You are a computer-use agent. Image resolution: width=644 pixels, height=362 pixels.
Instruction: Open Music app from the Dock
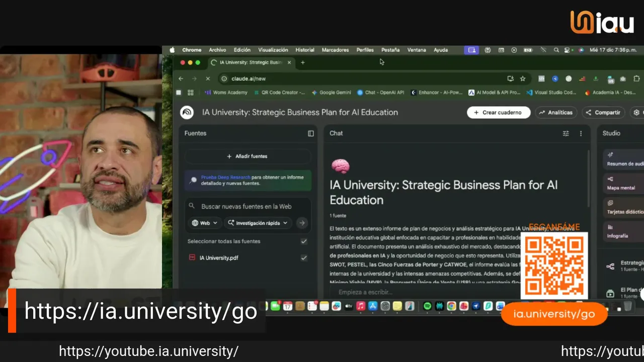361,306
